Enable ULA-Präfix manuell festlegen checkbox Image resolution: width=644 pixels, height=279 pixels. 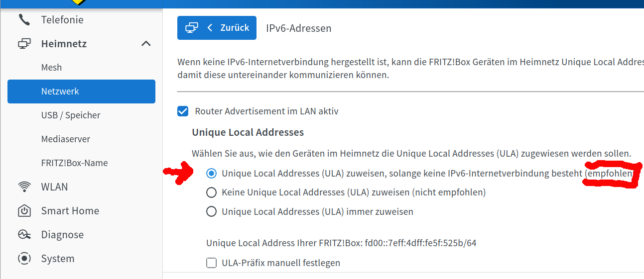211,263
